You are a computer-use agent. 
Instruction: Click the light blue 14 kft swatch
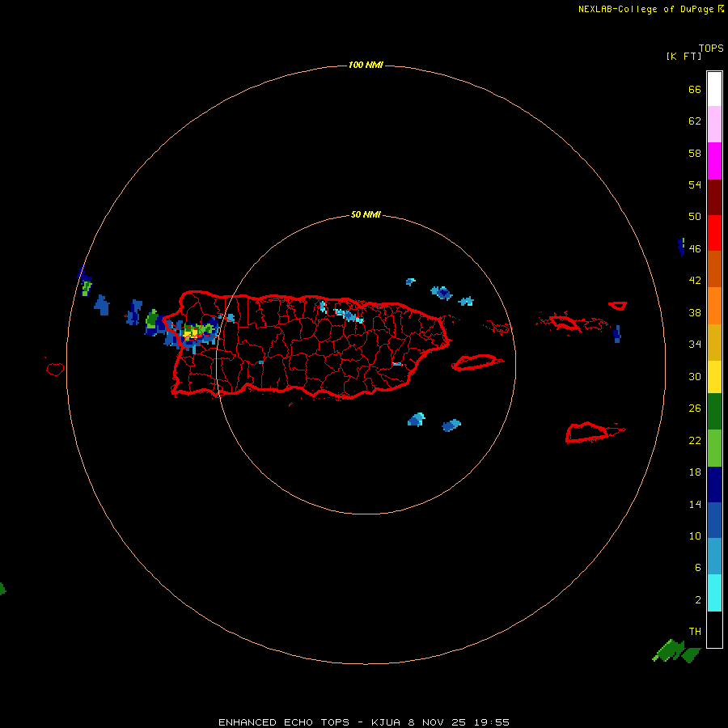point(714,556)
